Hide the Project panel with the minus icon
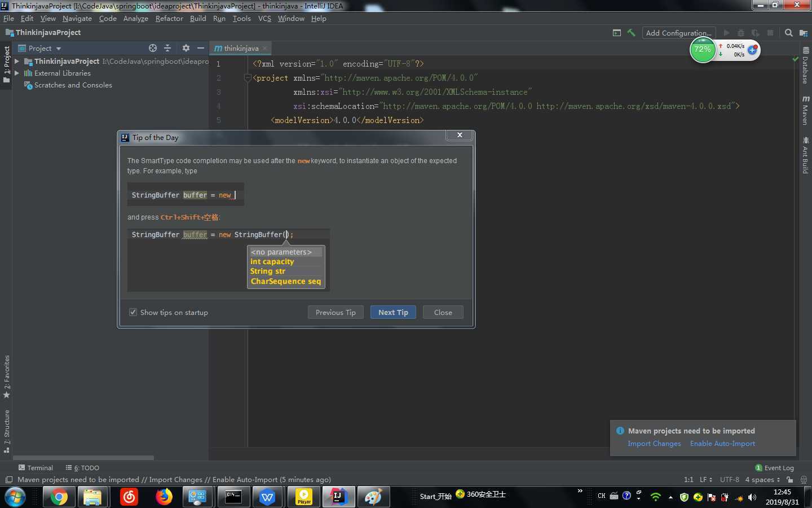 tap(201, 48)
